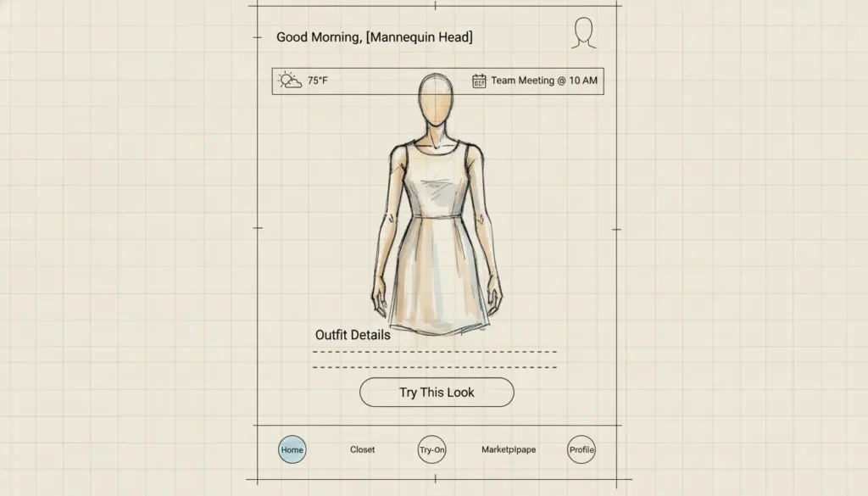Screen dimensions: 868x496
Task: Switch to the Closet tab
Action: 362,449
